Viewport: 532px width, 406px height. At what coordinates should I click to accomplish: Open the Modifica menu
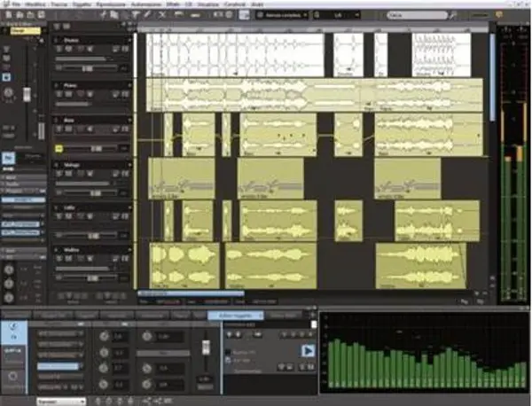(x=35, y=4)
